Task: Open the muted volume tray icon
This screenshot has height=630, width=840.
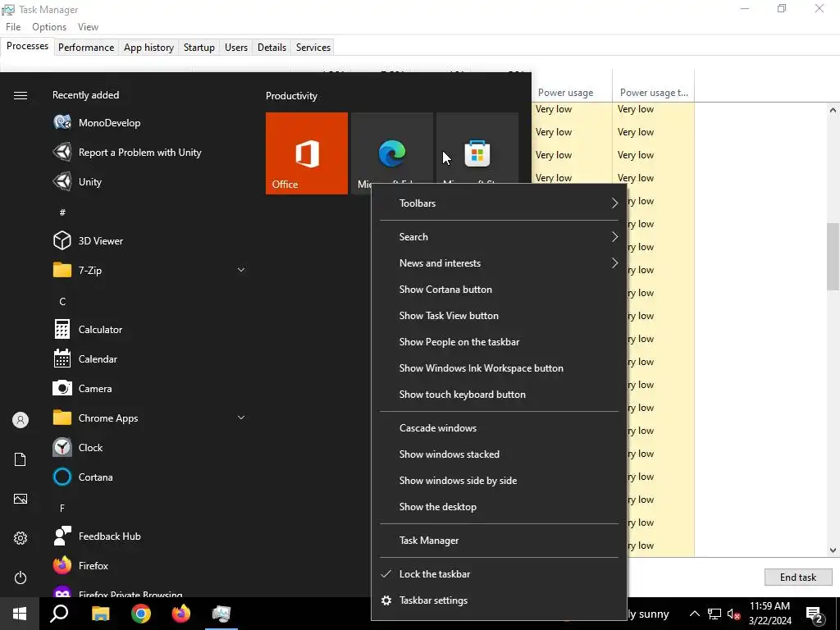Action: pos(734,614)
